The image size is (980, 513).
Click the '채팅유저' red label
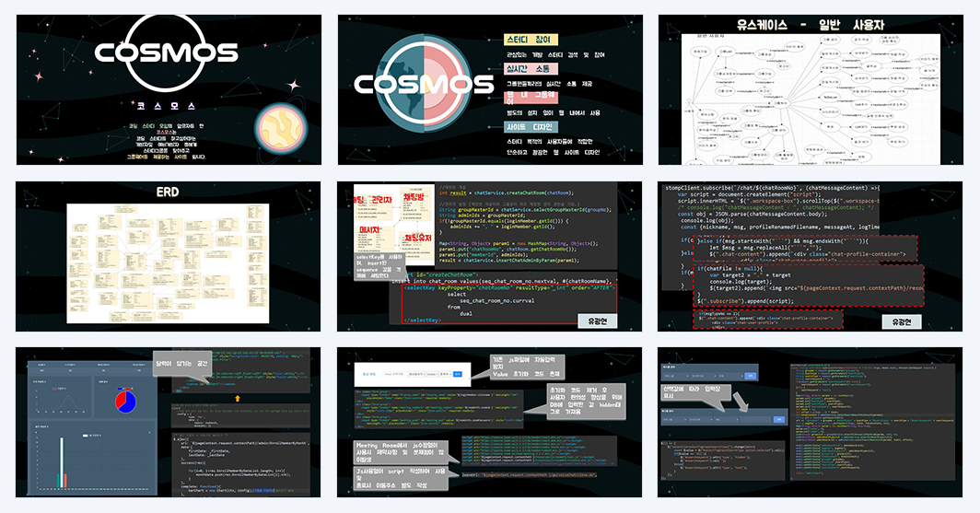click(x=417, y=238)
